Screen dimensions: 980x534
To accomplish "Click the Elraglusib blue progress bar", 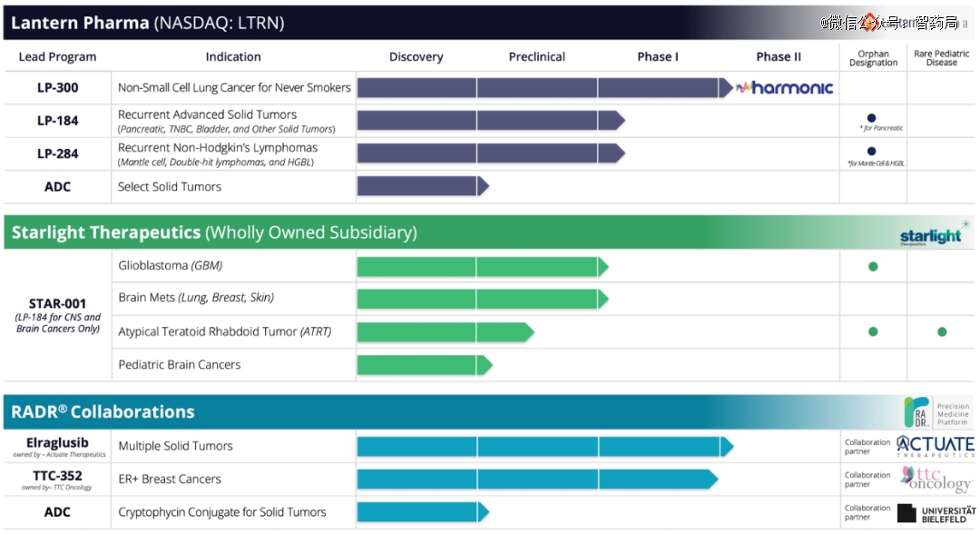I will coord(545,447).
